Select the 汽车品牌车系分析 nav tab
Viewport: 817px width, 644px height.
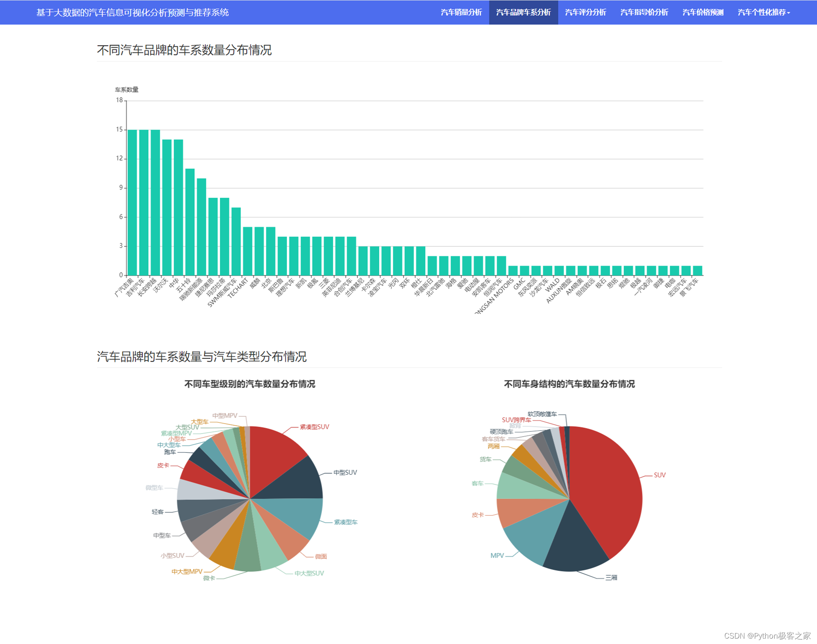coord(523,12)
